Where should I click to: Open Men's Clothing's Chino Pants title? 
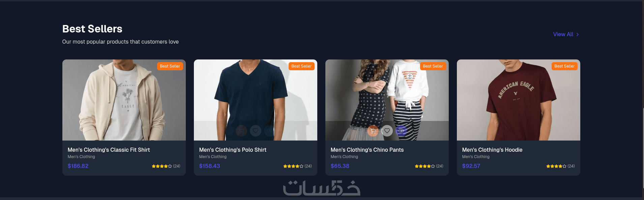(367, 150)
